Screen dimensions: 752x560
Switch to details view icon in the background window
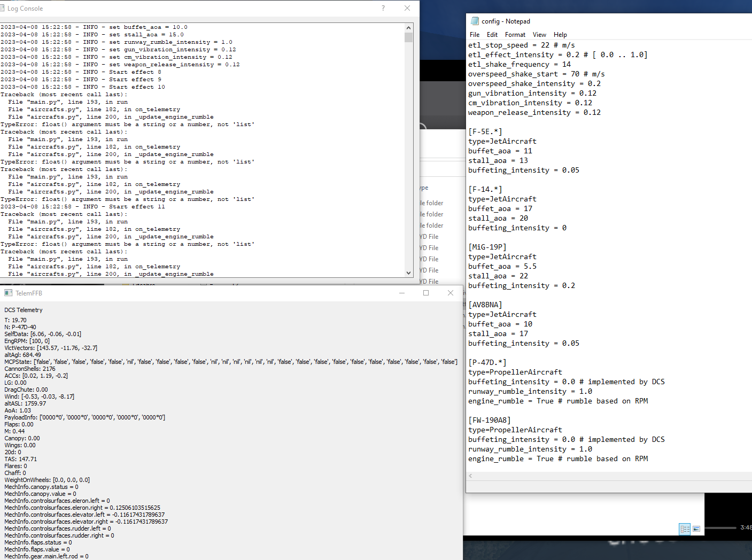pos(685,529)
